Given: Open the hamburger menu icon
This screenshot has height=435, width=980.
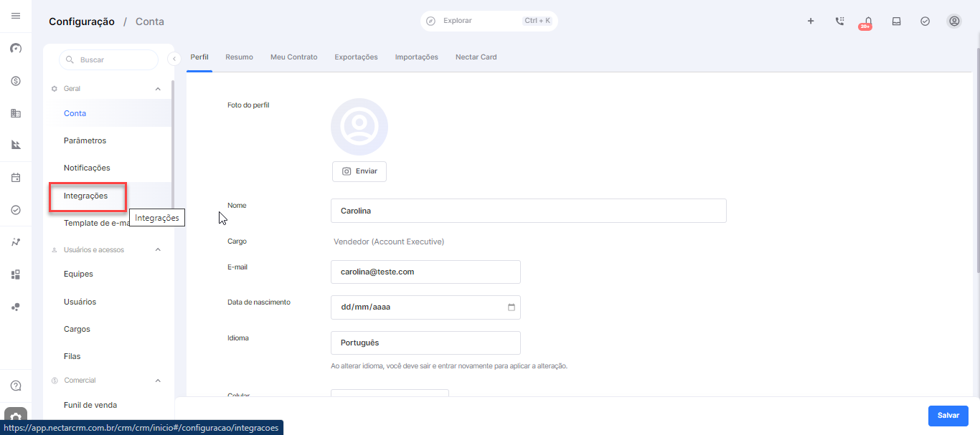Looking at the screenshot, I should 16,16.
